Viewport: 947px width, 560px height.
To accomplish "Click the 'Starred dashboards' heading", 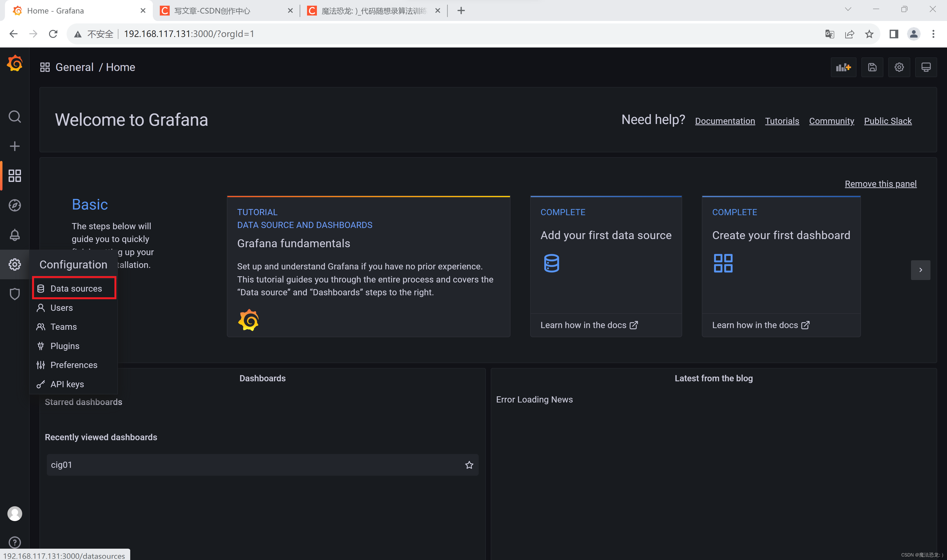I will 83,402.
